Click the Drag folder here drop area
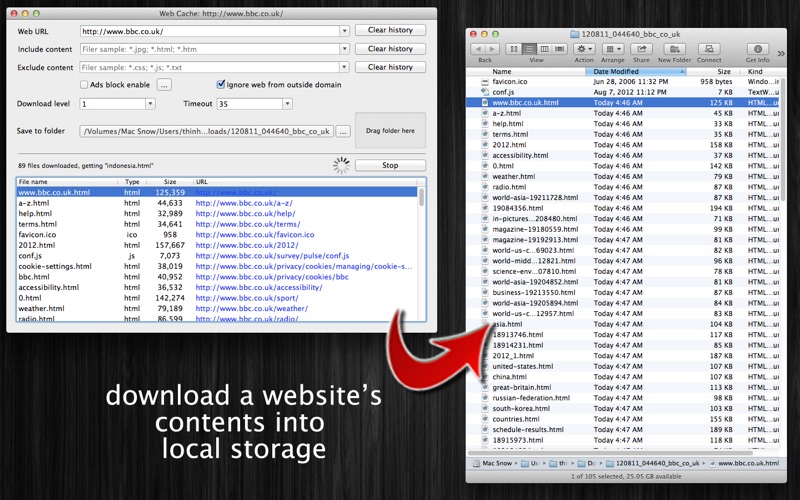800x500 pixels. pos(390,131)
